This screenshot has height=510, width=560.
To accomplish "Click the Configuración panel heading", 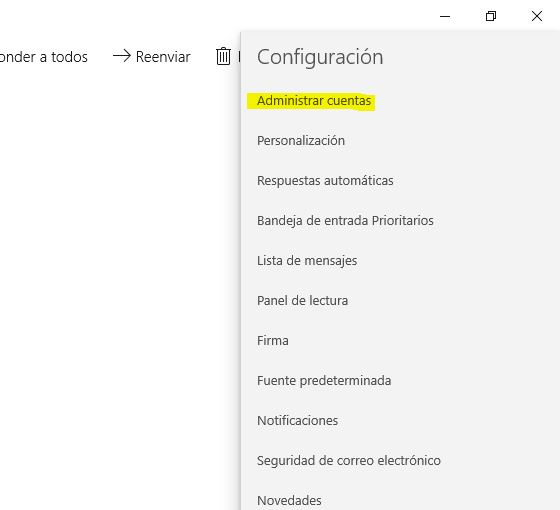I will (x=320, y=57).
